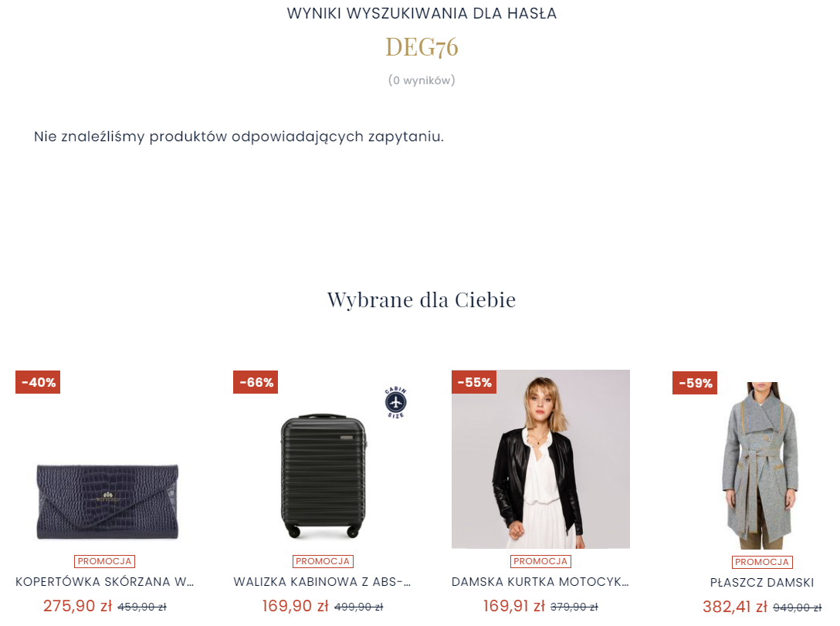
Task: Click the Promocja tag under the coat
Action: click(x=762, y=562)
